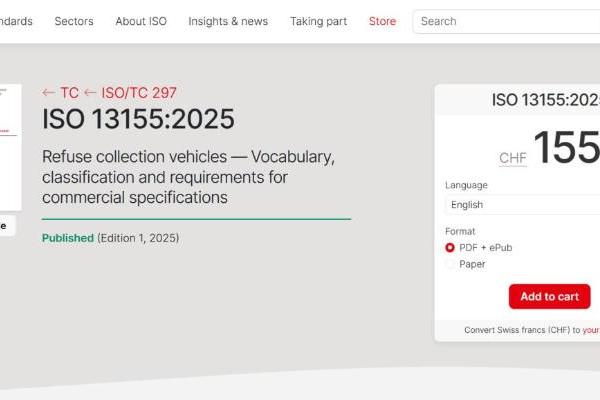The image size is (600, 400).
Task: Click the green Published status label
Action: (x=68, y=238)
